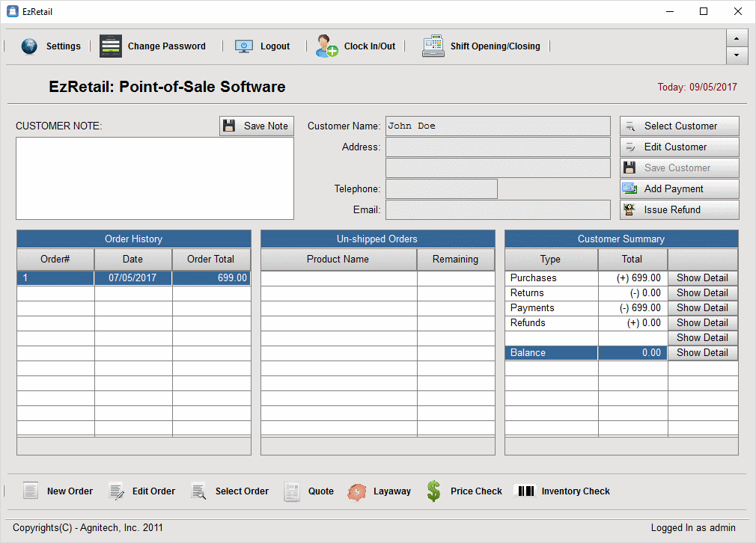Click the card icon on Add Payment
Image resolution: width=756 pixels, height=543 pixels.
[x=630, y=188]
